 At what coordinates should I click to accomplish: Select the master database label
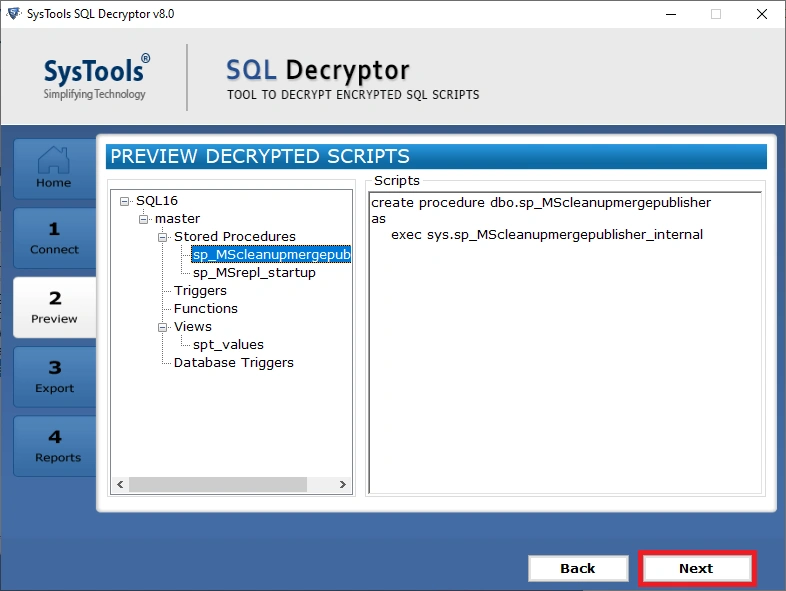click(x=177, y=219)
